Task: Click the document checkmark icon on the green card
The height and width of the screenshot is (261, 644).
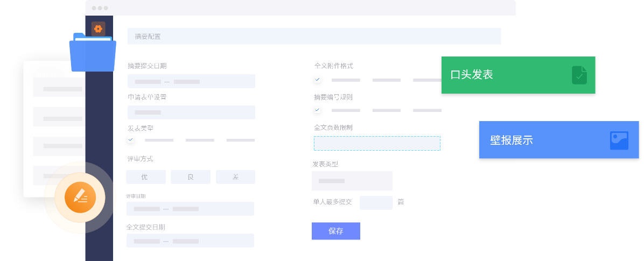Action: pyautogui.click(x=579, y=75)
